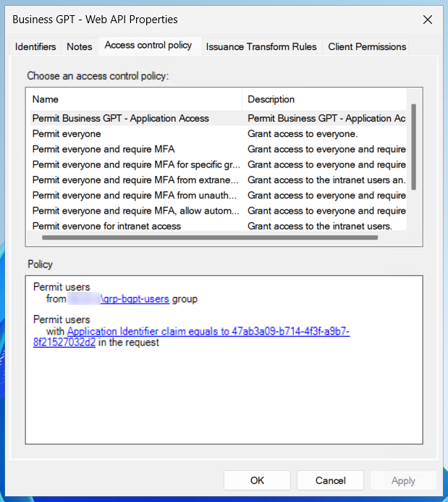Click the Description column header

324,99
